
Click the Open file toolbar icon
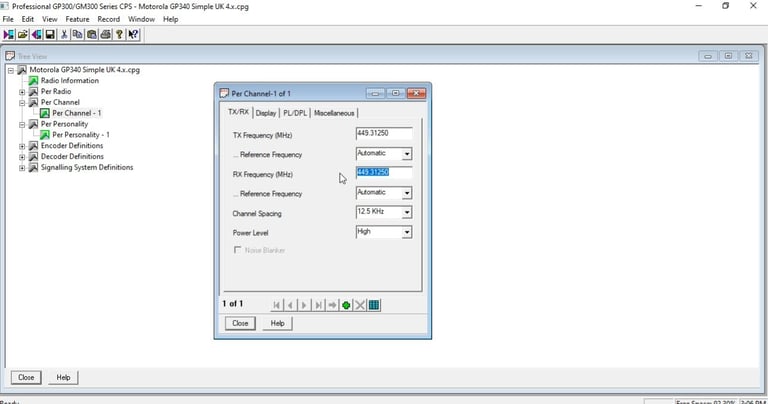(23, 34)
